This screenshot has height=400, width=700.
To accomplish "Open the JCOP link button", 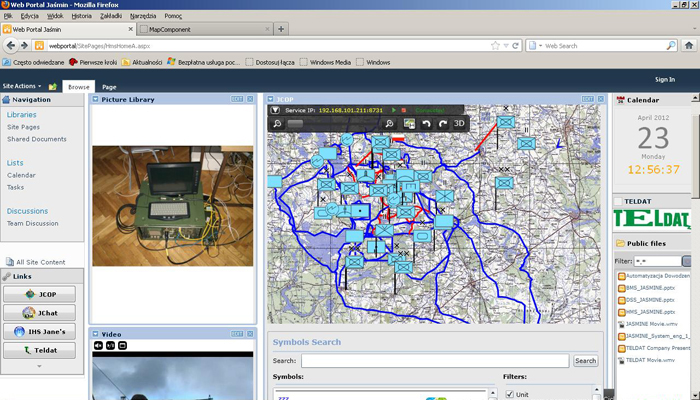I will click(x=40, y=294).
